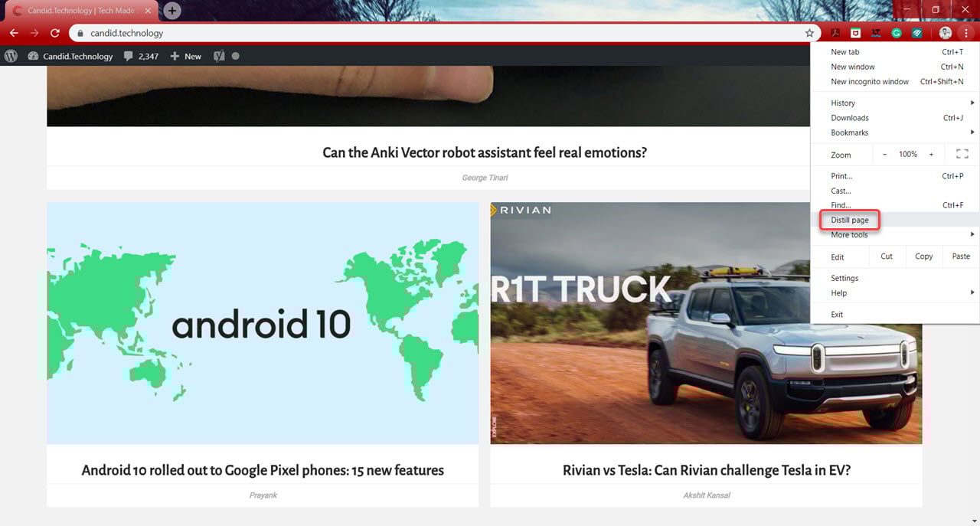Open the Rivian vs Tesla article title
The image size is (980, 526).
click(x=706, y=470)
